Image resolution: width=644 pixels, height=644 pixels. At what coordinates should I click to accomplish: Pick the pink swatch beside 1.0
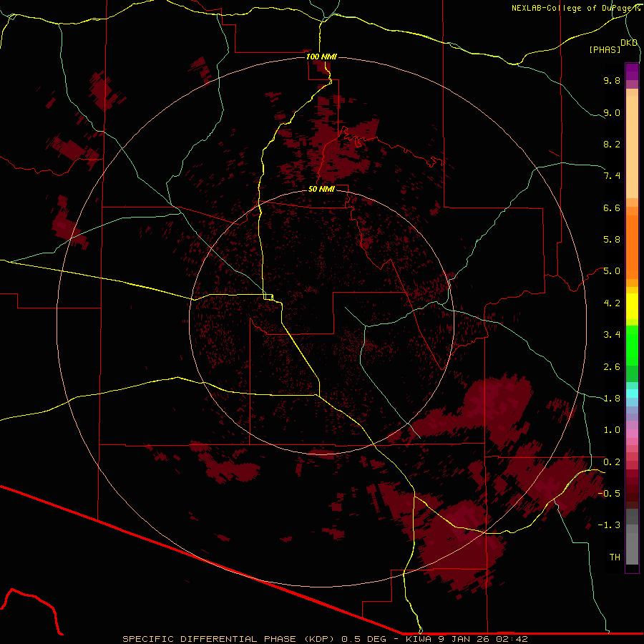[632, 433]
